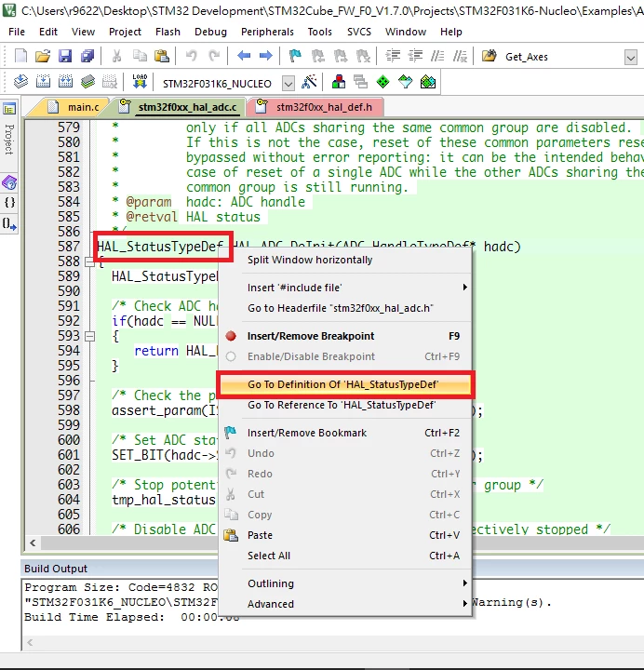
Task: Click the editor horizontal scrollbar left arrow
Action: (33, 543)
